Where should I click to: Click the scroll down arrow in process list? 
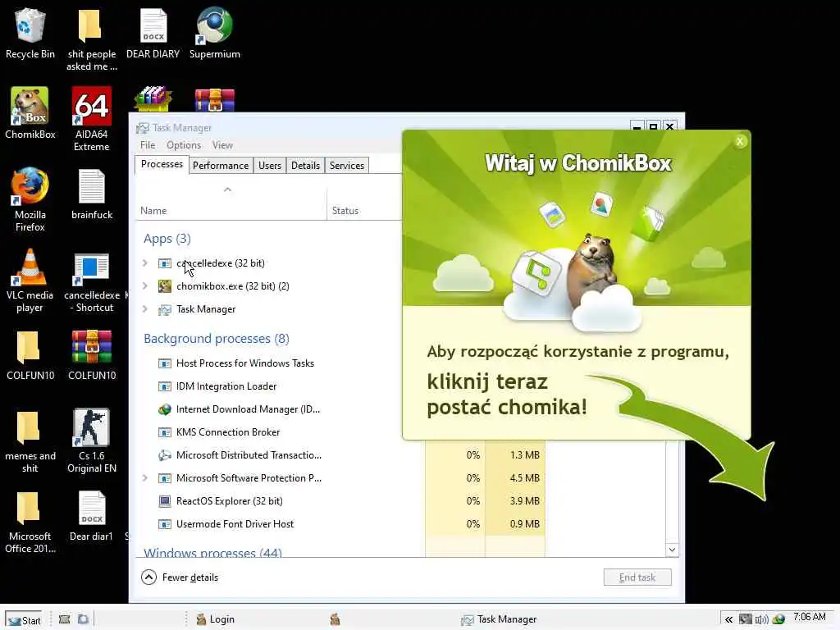(x=673, y=550)
